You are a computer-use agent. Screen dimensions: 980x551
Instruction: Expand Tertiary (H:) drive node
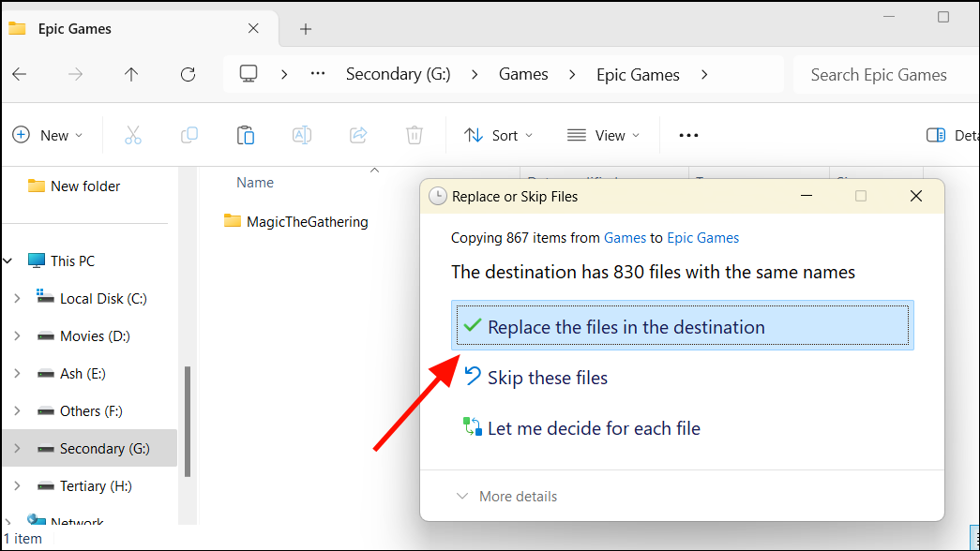(18, 486)
